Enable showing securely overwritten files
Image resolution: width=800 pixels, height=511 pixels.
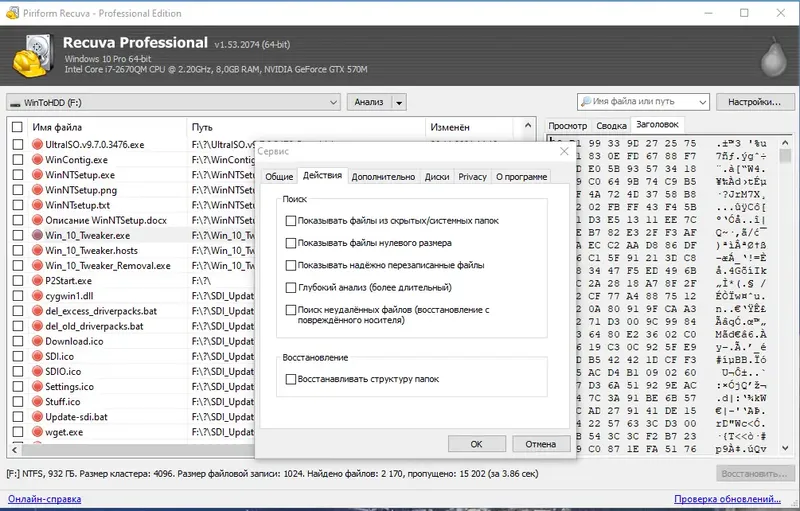pos(291,265)
